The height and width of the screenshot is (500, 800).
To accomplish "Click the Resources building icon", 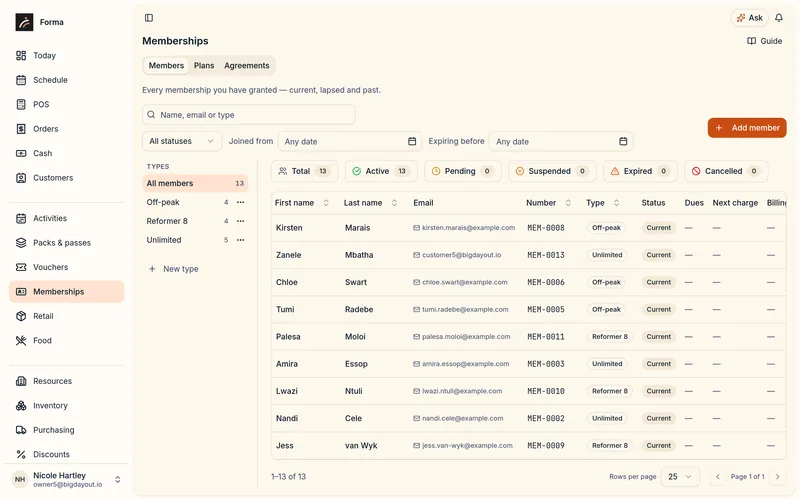I will [x=21, y=381].
